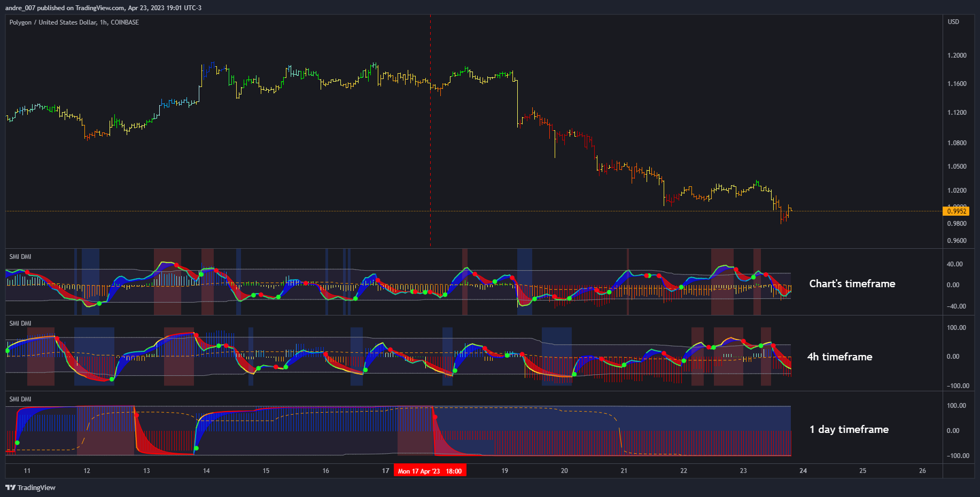Click date 15 on the time axis
This screenshot has width=980, height=497.
click(x=266, y=471)
